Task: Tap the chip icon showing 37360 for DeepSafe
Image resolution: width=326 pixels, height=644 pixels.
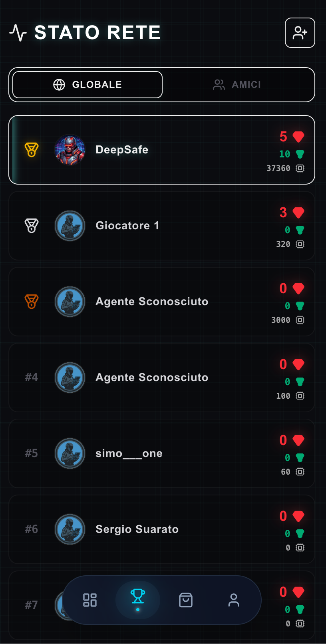Action: [300, 168]
